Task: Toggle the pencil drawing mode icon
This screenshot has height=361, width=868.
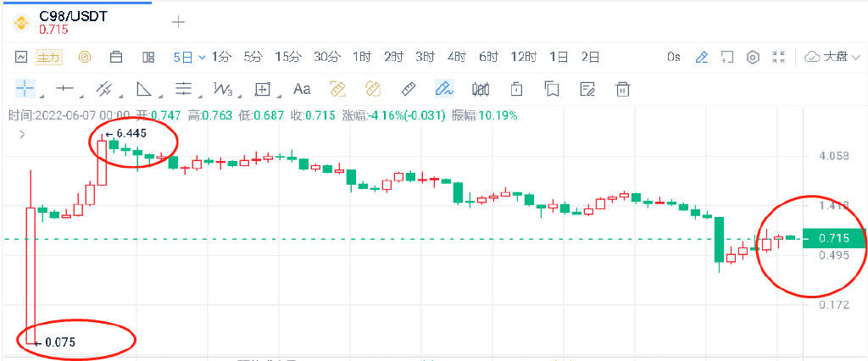Action: click(701, 57)
